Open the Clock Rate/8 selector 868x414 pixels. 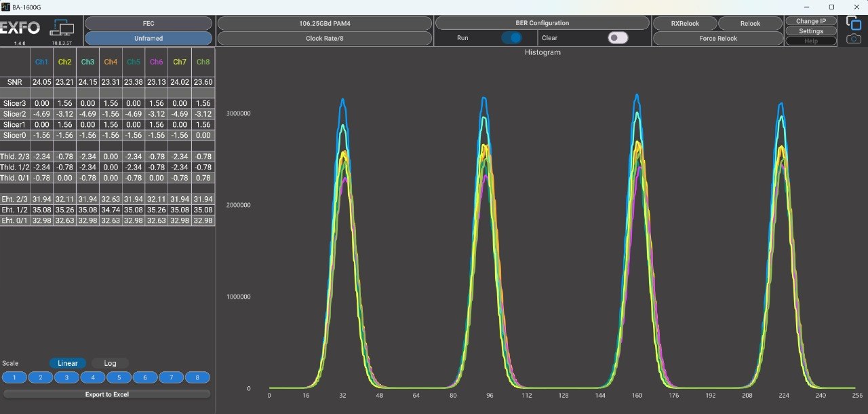(325, 39)
